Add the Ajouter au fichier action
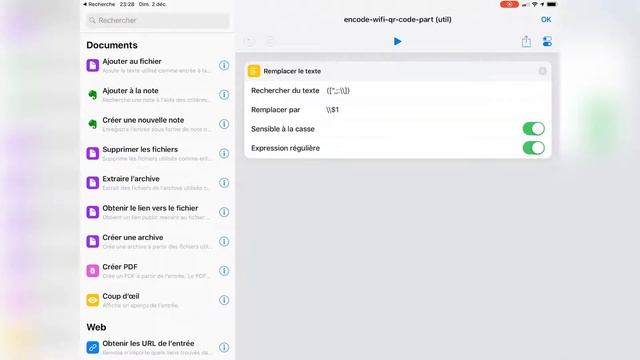The height and width of the screenshot is (360, 640). pos(157,65)
